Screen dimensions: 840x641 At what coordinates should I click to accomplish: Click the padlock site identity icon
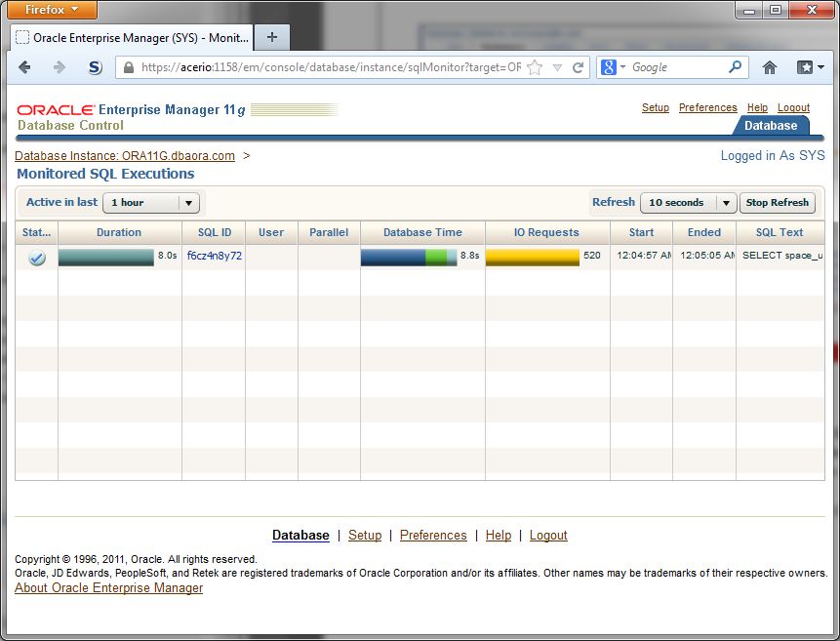[129, 67]
